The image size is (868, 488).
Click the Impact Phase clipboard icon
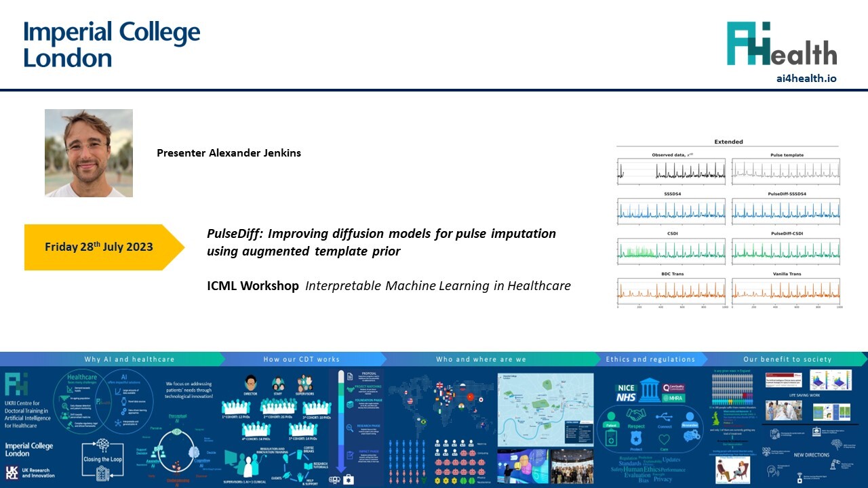(x=350, y=455)
